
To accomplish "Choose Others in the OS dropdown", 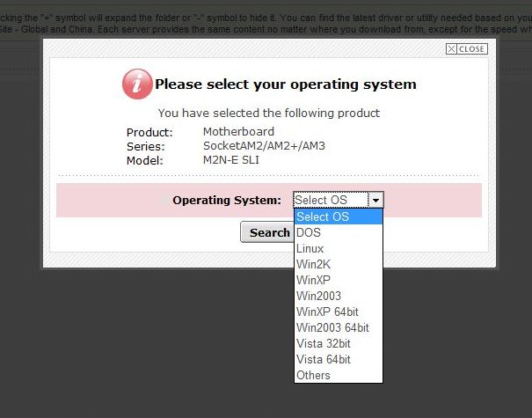I will pyautogui.click(x=339, y=375).
